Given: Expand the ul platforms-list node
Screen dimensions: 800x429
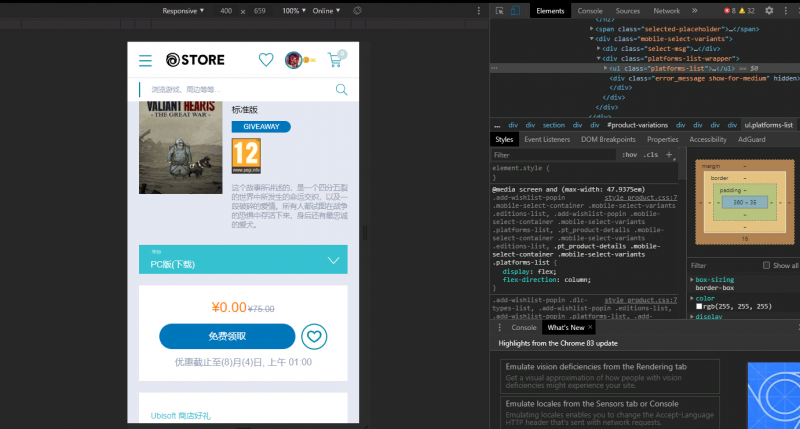Looking at the screenshot, I should click(x=606, y=68).
